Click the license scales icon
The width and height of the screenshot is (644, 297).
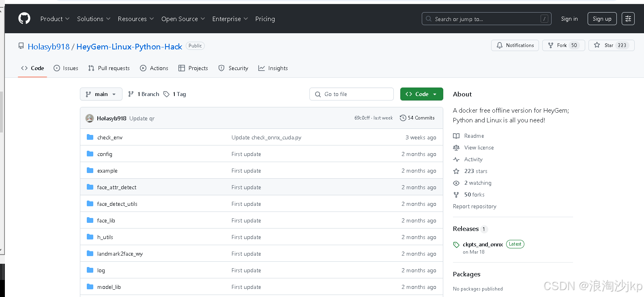(456, 147)
